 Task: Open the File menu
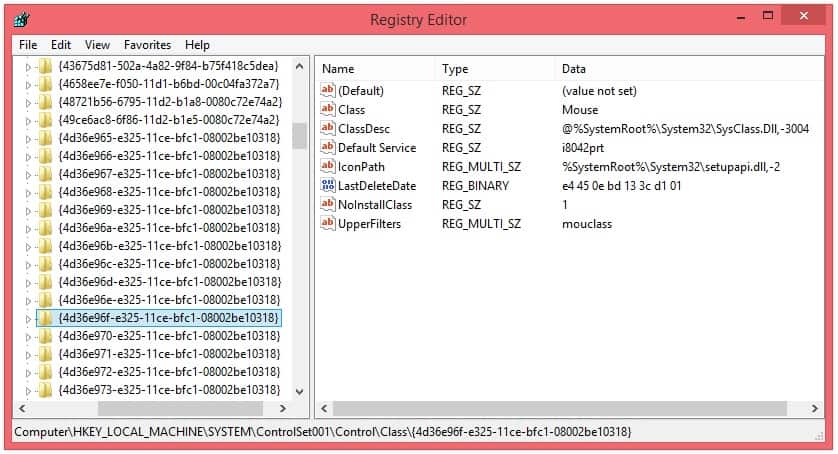click(x=28, y=45)
